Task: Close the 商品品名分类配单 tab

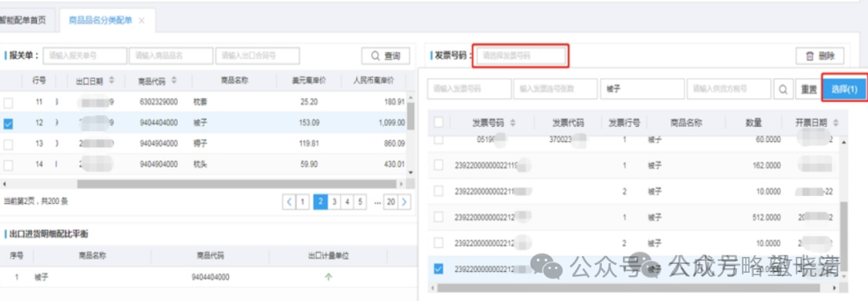Action: [x=141, y=21]
